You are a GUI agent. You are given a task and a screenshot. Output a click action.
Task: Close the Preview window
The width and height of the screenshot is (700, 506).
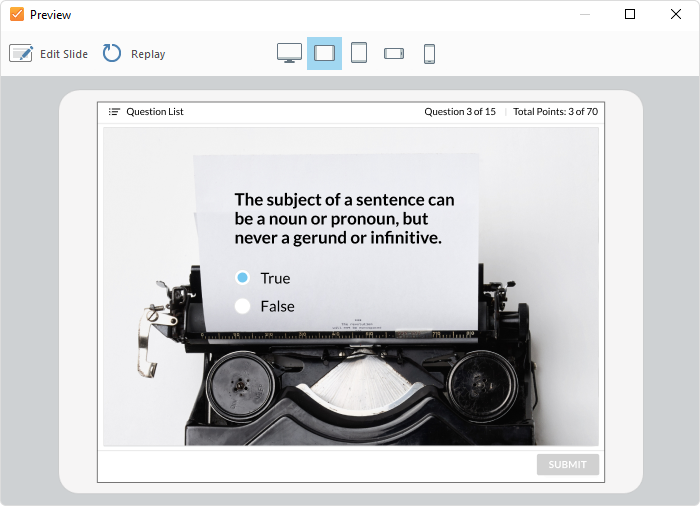pos(676,14)
